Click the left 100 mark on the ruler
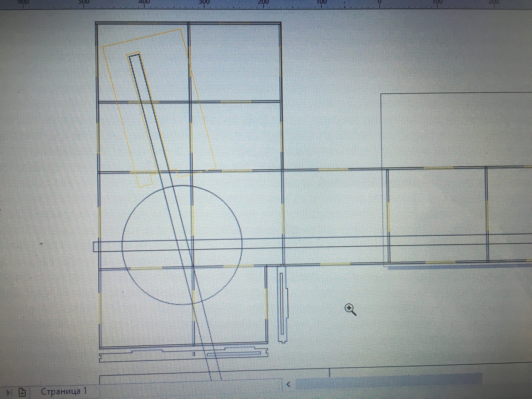The image size is (532, 399). pyautogui.click(x=321, y=3)
